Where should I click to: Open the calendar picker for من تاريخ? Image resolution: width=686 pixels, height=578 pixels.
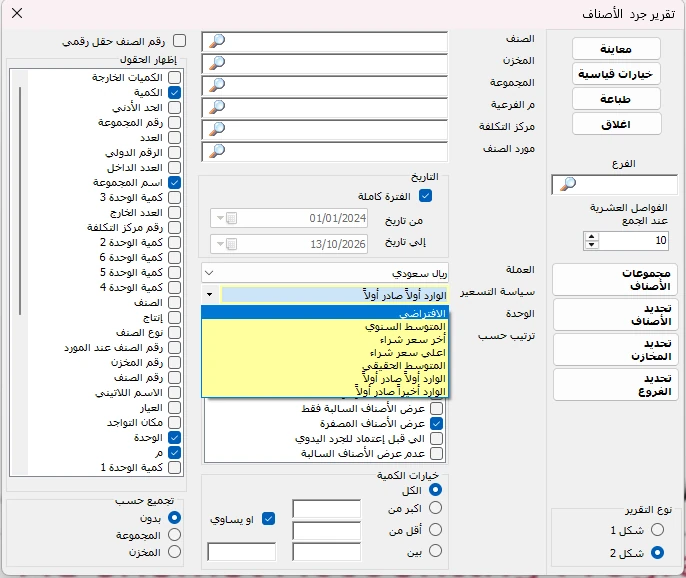pyautogui.click(x=231, y=218)
